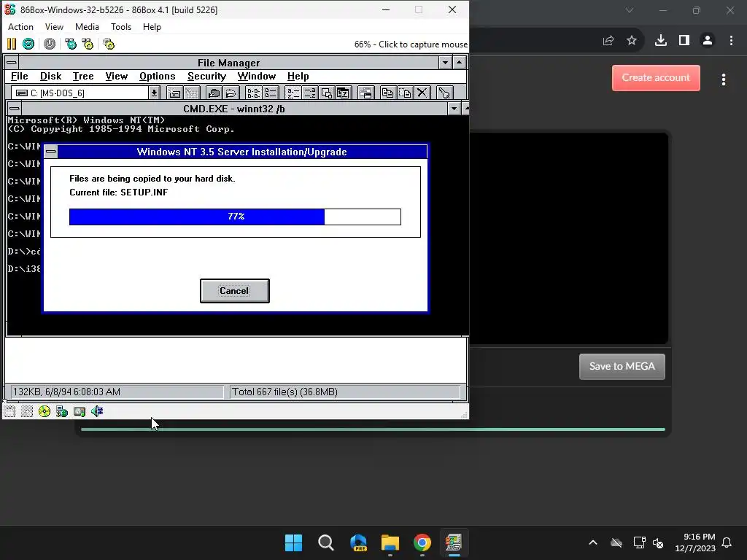
Task: Click the drive list dropdown arrow button
Action: [x=154, y=93]
